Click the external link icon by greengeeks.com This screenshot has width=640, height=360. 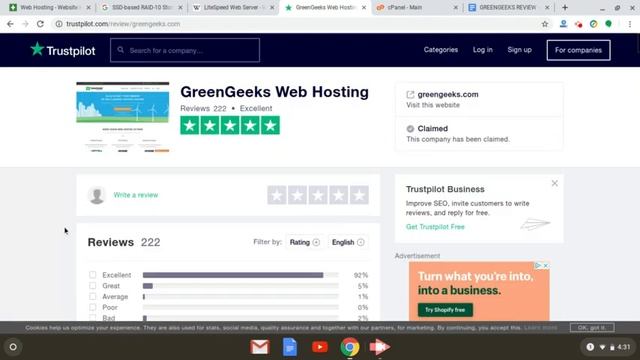point(410,95)
